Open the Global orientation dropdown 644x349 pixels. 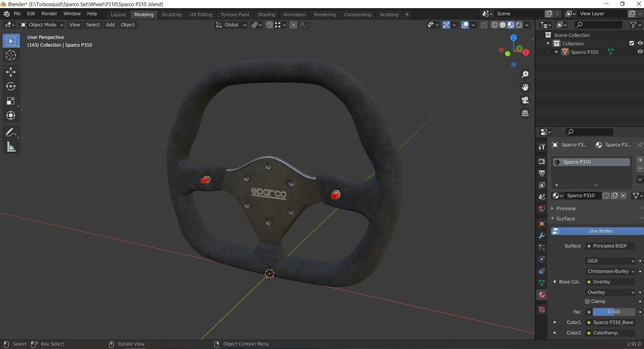[231, 25]
